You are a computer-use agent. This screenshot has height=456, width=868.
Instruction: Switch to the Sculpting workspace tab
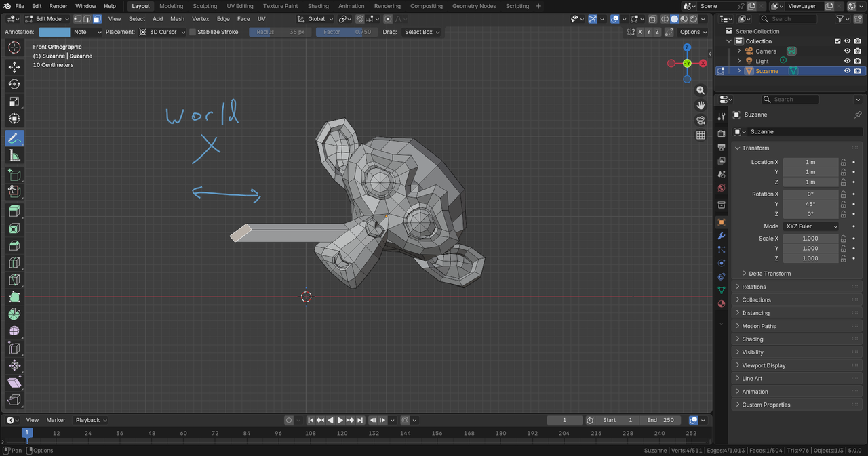tap(205, 6)
